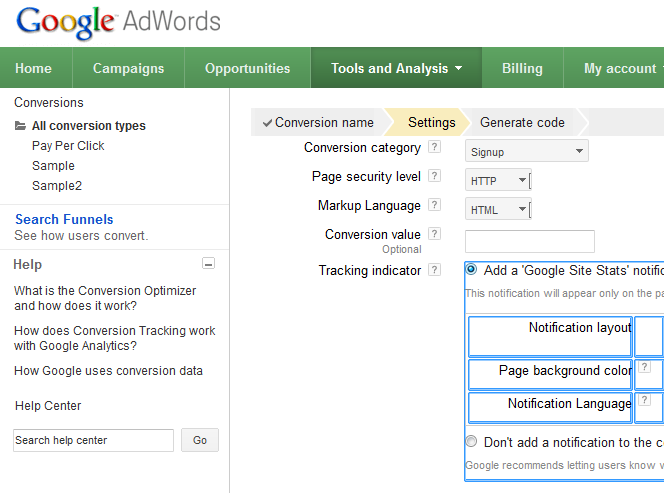
Task: Go to the Opportunities tab
Action: pos(248,68)
